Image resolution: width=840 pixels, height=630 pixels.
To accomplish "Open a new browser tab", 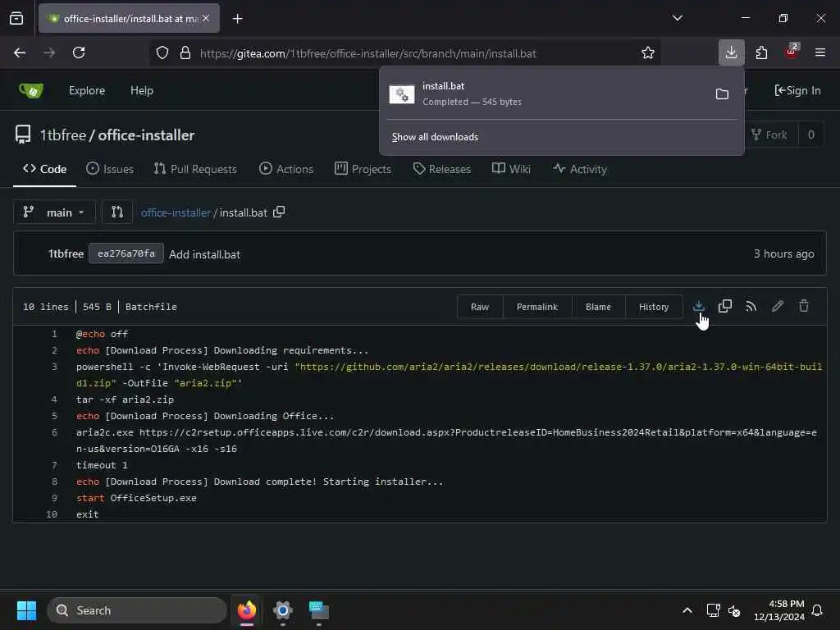I will tap(237, 19).
